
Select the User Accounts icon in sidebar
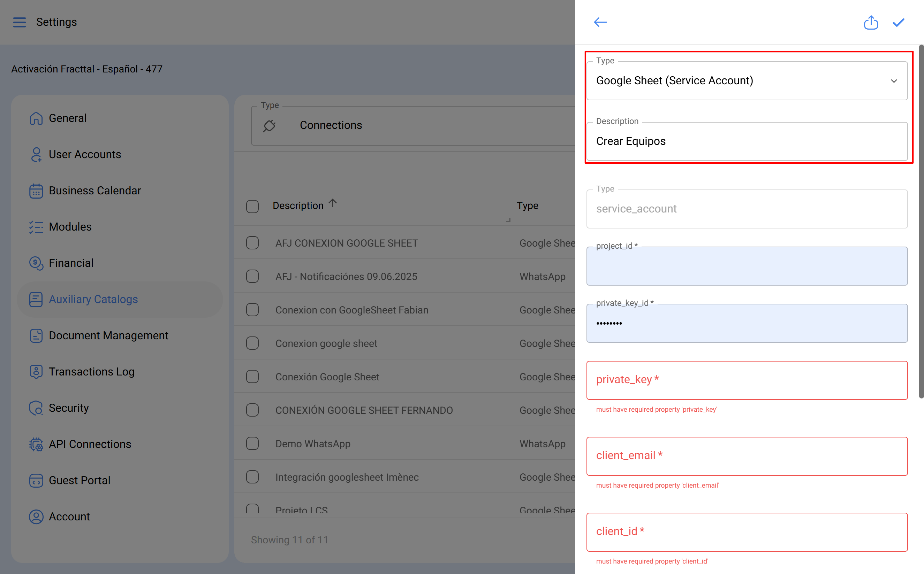click(x=36, y=155)
